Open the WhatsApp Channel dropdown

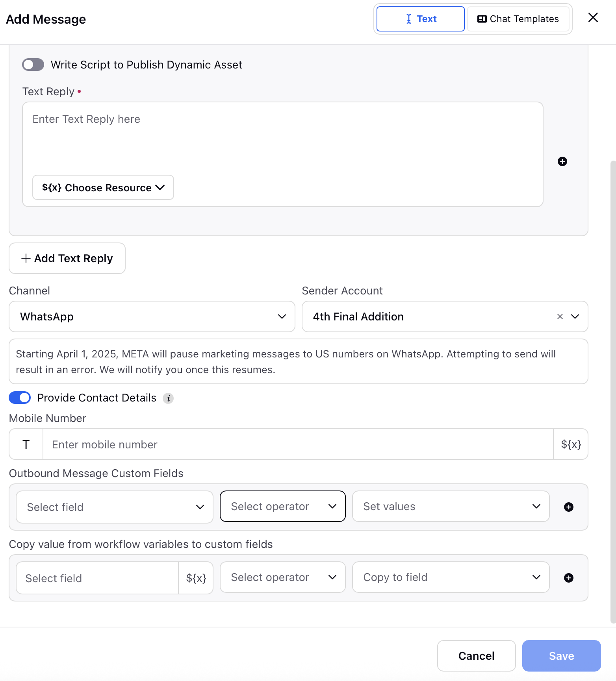pyautogui.click(x=152, y=316)
